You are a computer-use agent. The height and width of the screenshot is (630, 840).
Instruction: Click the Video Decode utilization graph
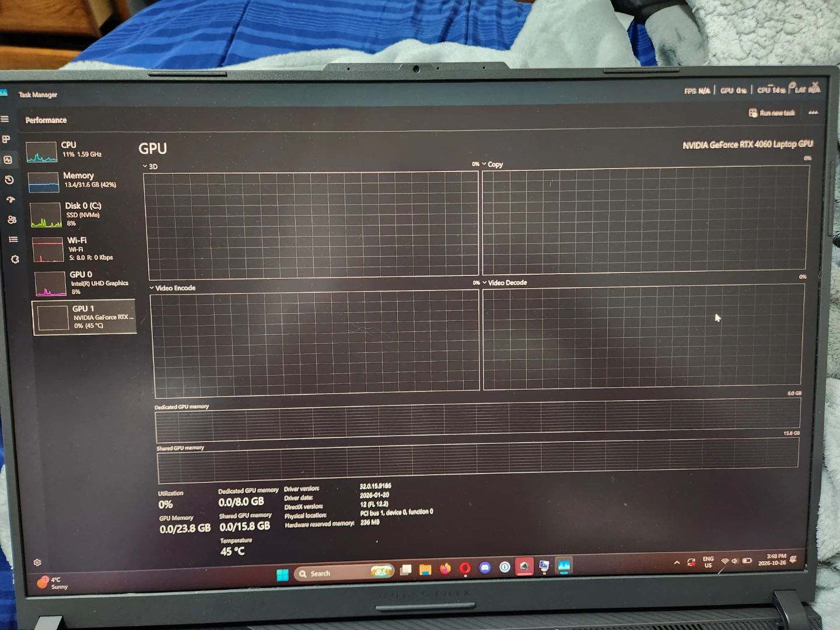pos(642,337)
